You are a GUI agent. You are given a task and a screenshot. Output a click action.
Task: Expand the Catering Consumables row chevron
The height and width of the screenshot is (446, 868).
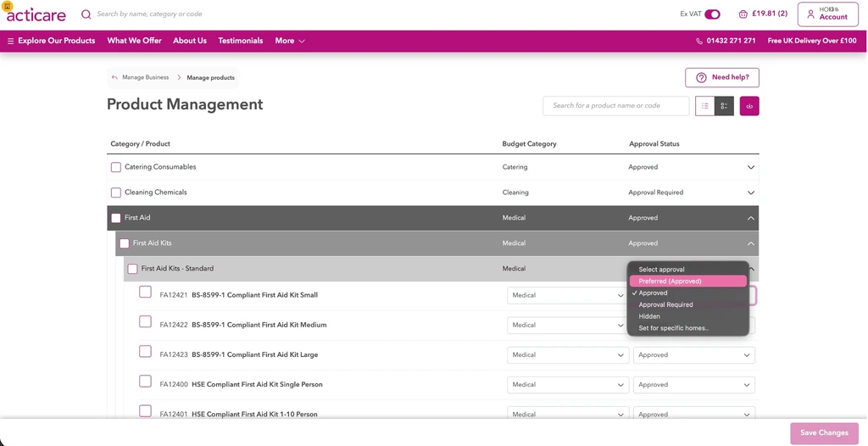751,167
